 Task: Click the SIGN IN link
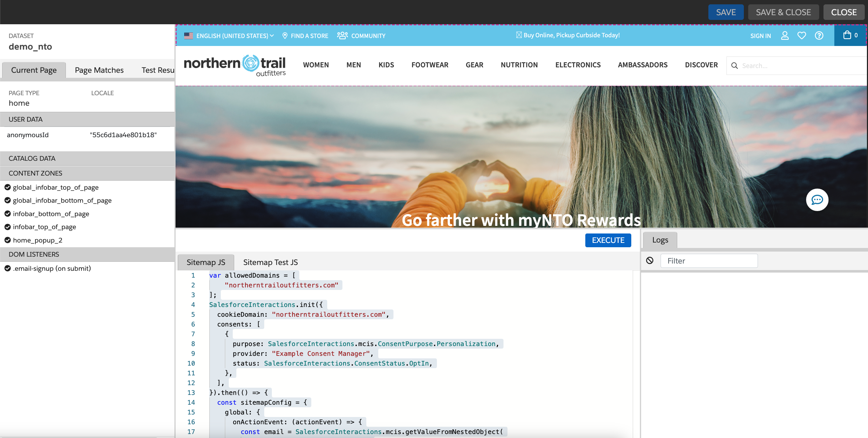[x=760, y=36]
